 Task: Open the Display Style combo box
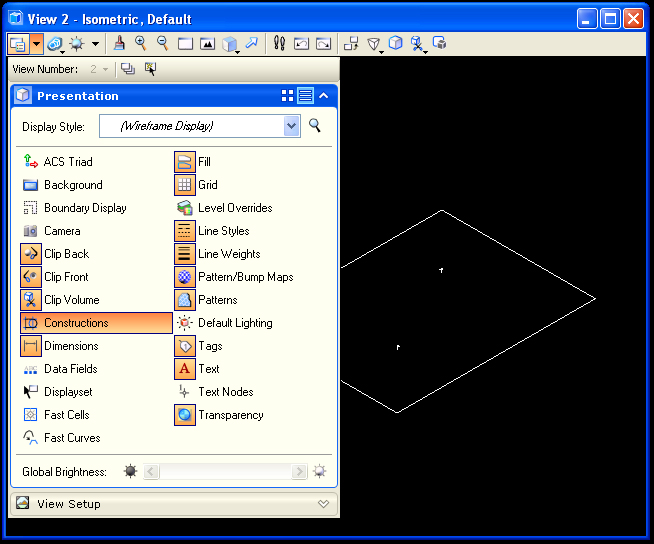200,126
